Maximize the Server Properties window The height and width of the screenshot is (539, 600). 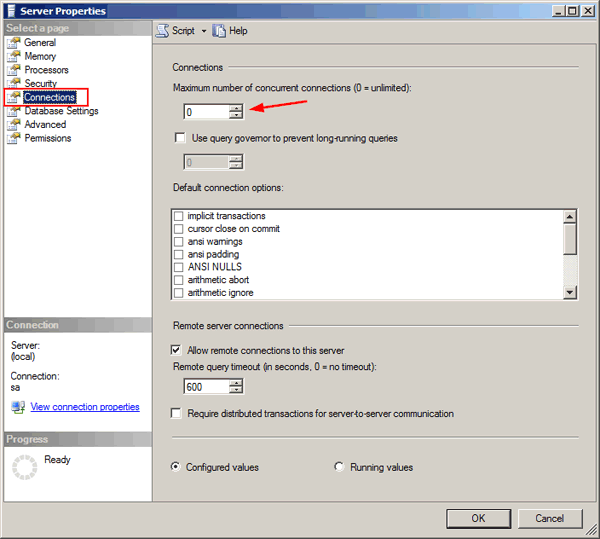(x=572, y=11)
